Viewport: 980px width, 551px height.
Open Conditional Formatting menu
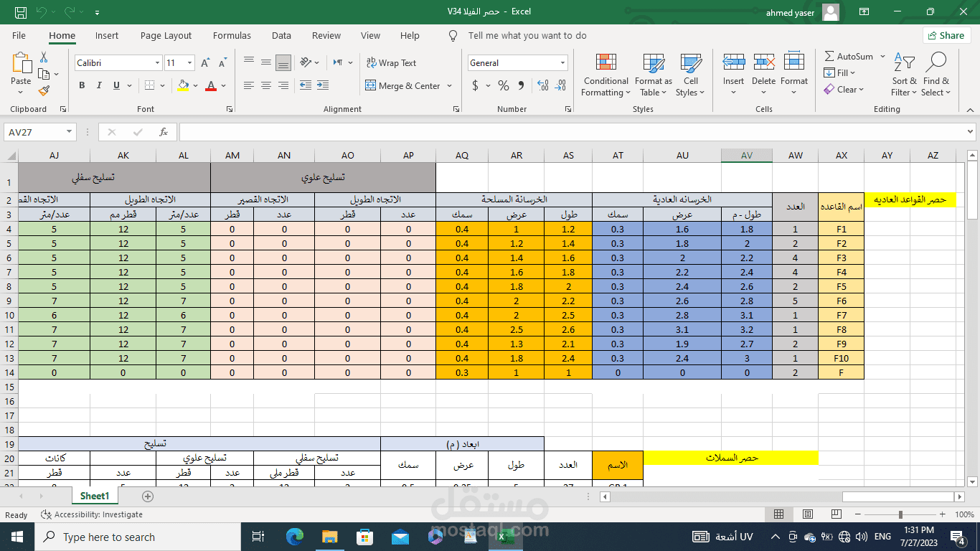click(x=606, y=75)
